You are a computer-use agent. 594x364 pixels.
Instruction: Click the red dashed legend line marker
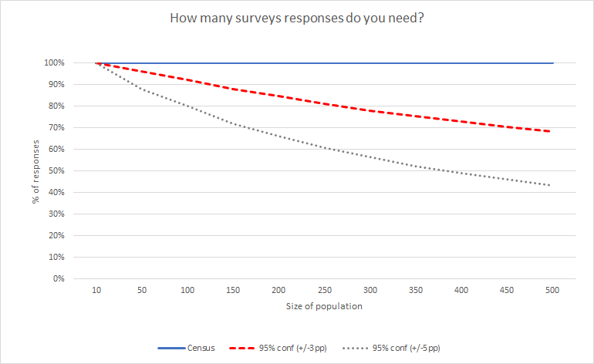(x=245, y=348)
